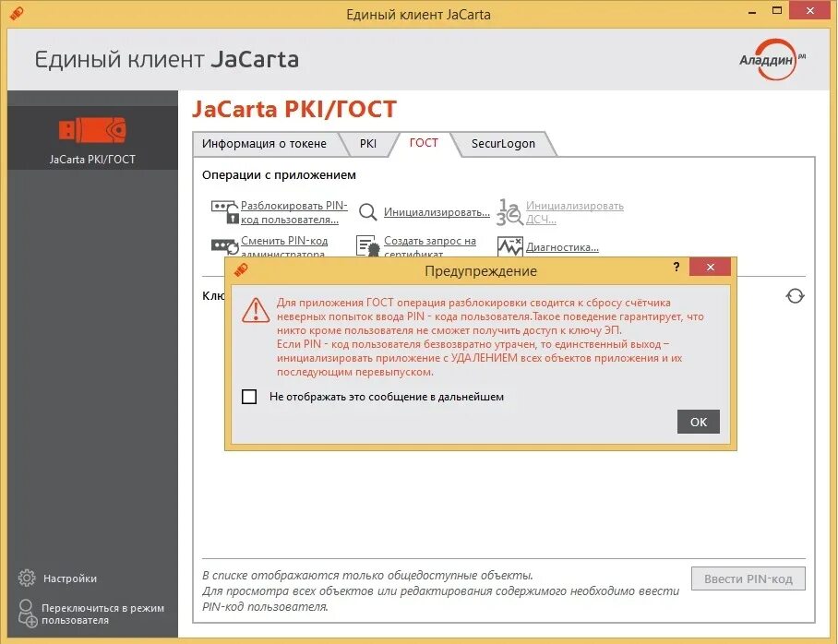838x644 pixels.
Task: Click the red warning message text
Action: [x=490, y=337]
